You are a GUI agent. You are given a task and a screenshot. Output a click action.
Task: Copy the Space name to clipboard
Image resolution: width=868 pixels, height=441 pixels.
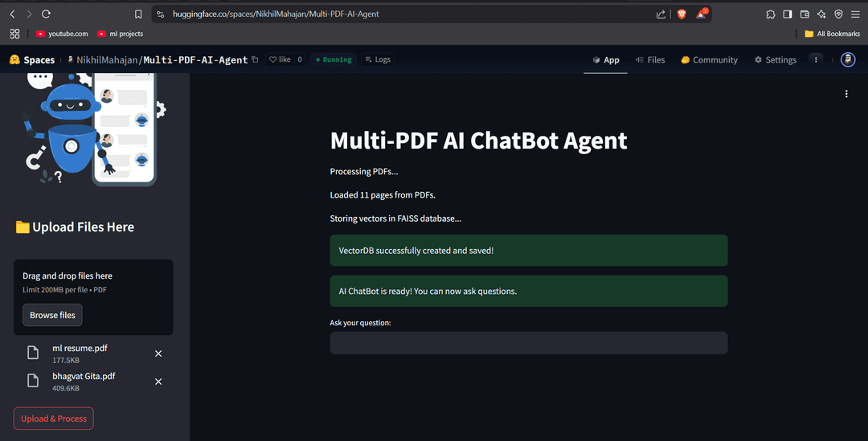point(255,59)
